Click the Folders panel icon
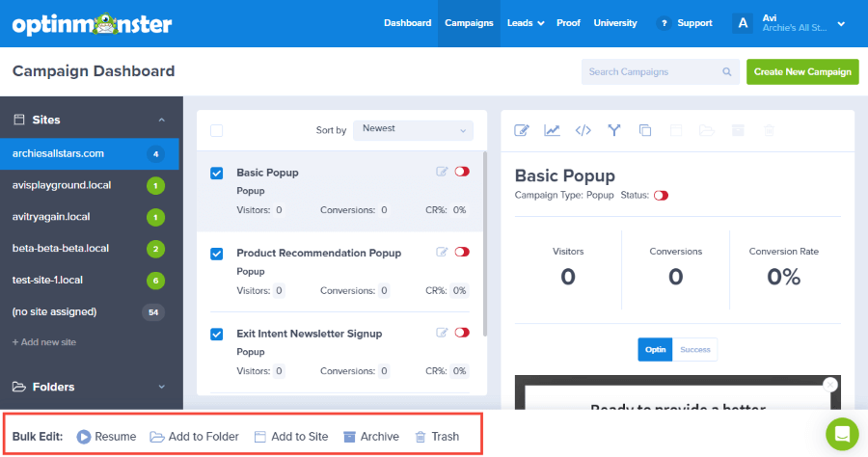The height and width of the screenshot is (457, 868). pos(19,387)
